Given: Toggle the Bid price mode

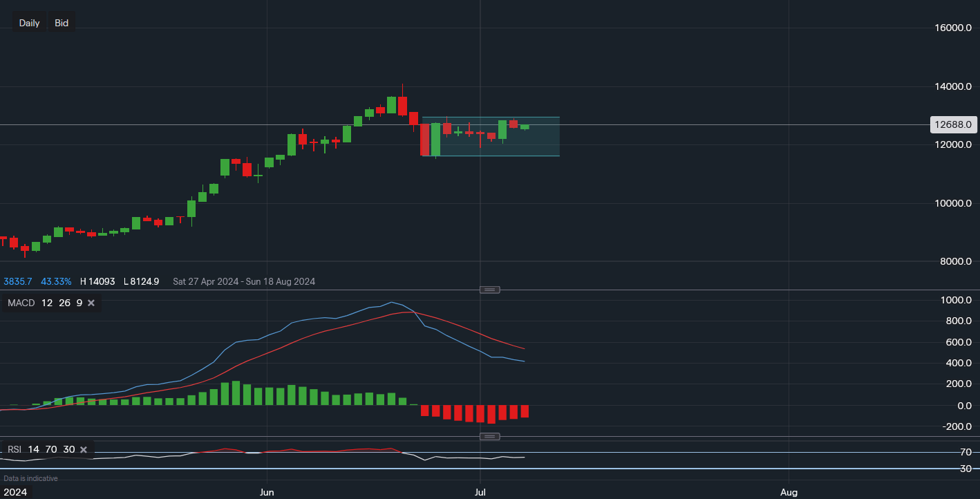Looking at the screenshot, I should click(61, 22).
